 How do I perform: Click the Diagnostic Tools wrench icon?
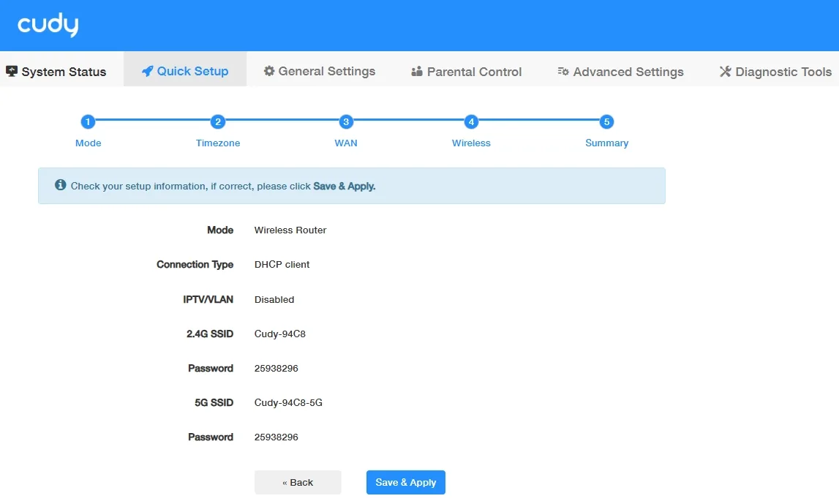pyautogui.click(x=725, y=71)
